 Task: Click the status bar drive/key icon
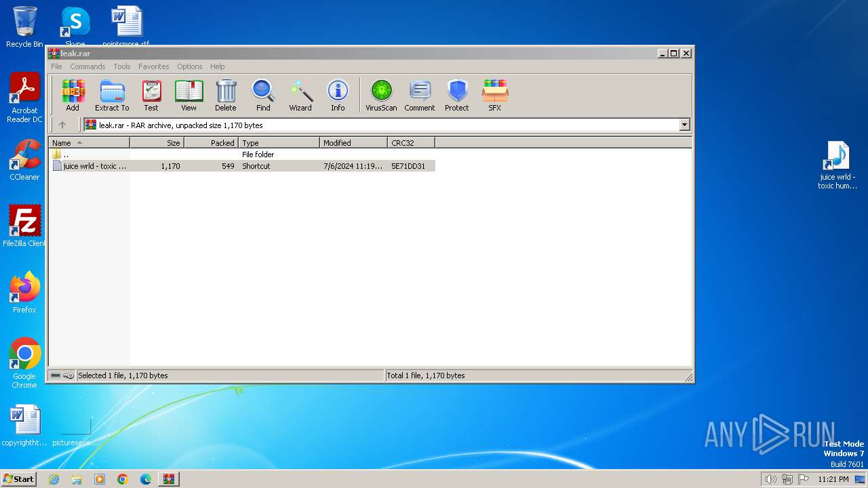(x=62, y=375)
